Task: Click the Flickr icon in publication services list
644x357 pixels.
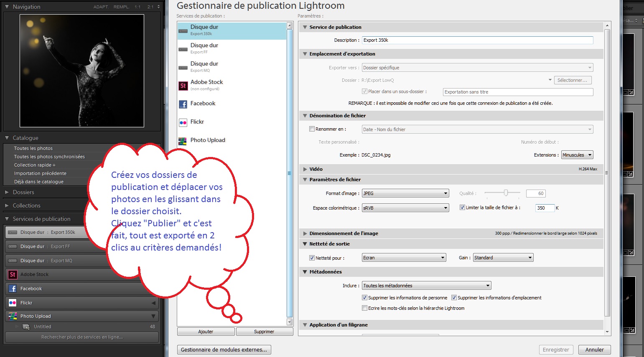Action: [183, 122]
